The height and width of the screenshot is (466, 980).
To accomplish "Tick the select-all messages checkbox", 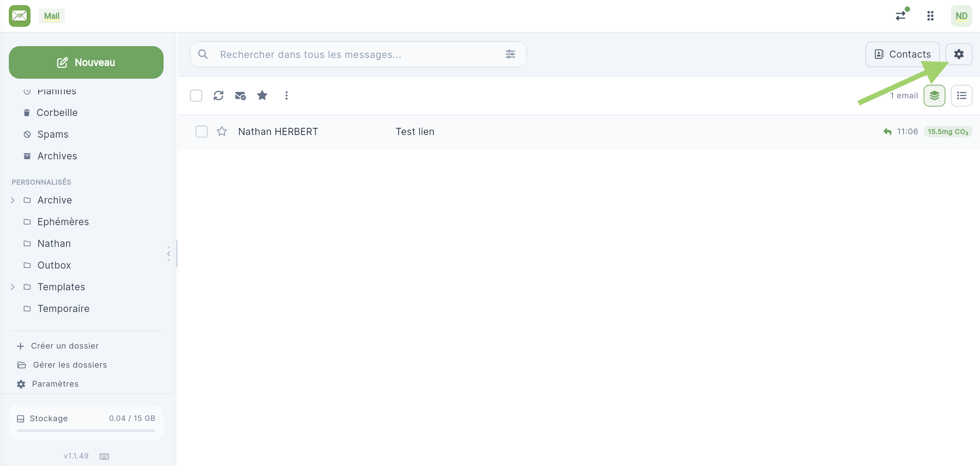I will 196,95.
